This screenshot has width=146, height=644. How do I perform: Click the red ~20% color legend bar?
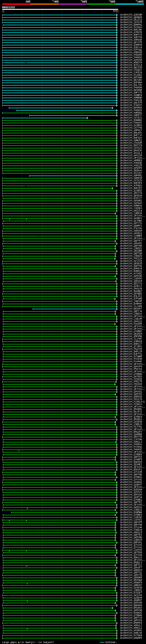point(16,4)
